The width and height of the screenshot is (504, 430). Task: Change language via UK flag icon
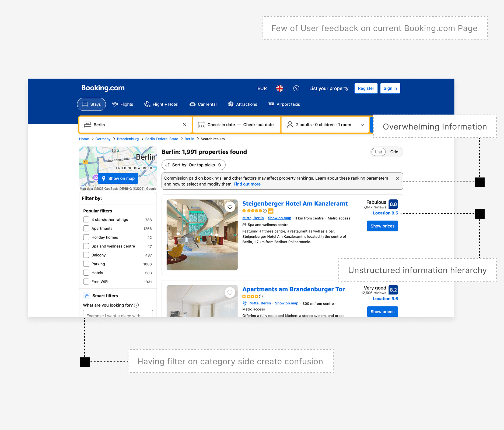[x=280, y=88]
